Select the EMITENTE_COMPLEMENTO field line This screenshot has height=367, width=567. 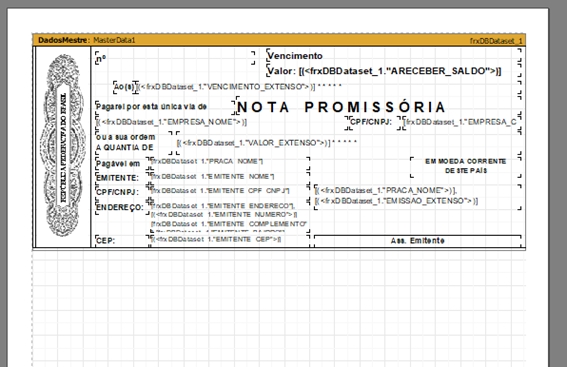pos(229,224)
